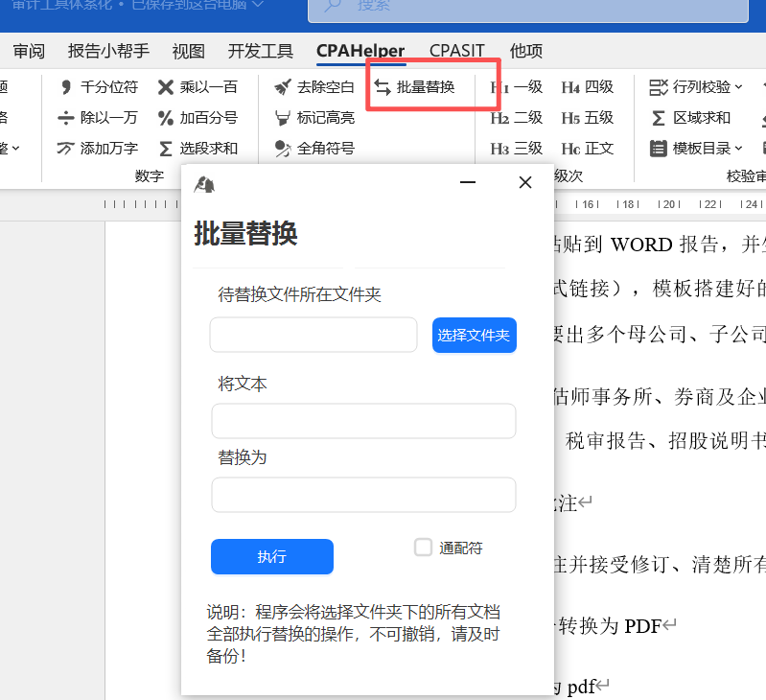Select the 全角符号 icon
The image size is (766, 700).
(283, 149)
